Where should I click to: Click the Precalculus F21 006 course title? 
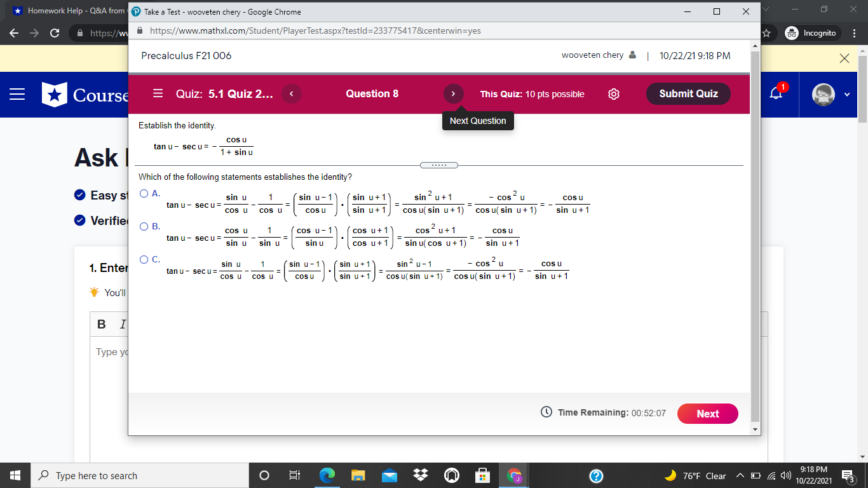pos(186,56)
